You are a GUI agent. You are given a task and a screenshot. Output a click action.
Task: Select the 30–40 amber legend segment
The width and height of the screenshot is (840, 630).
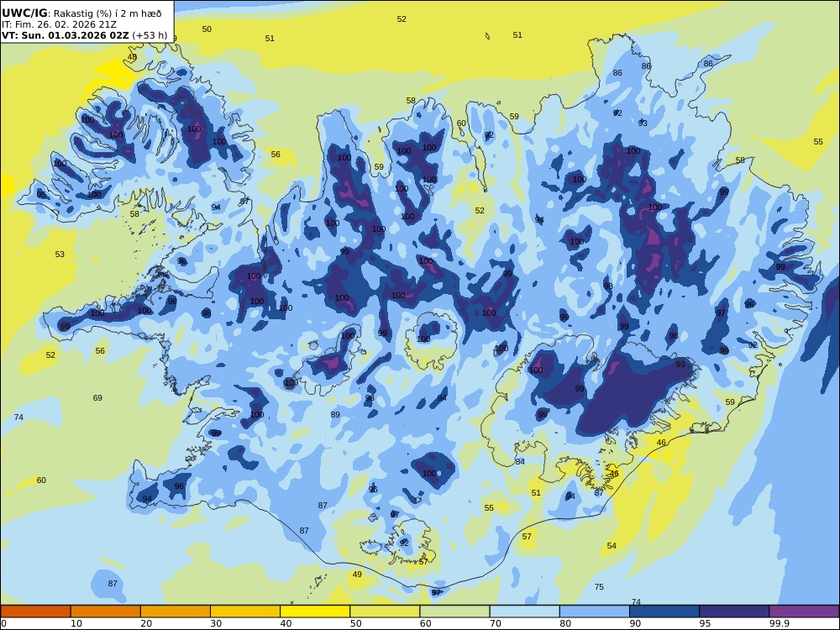[245, 612]
